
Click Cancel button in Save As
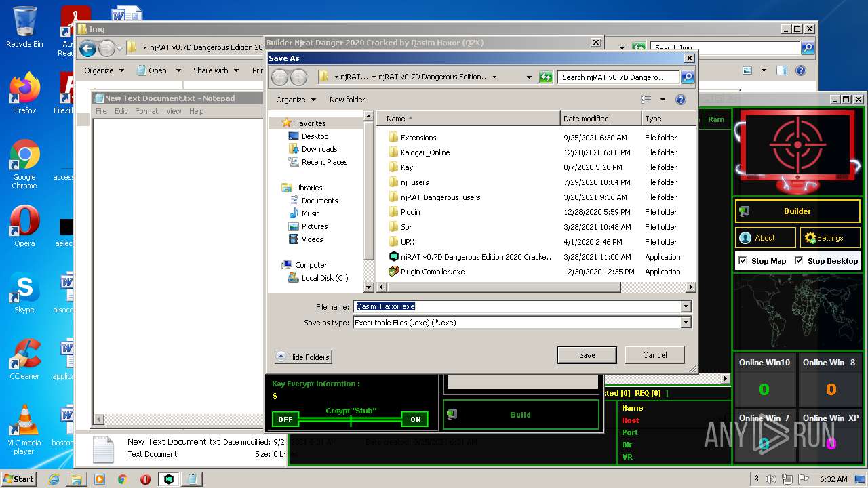tap(654, 355)
